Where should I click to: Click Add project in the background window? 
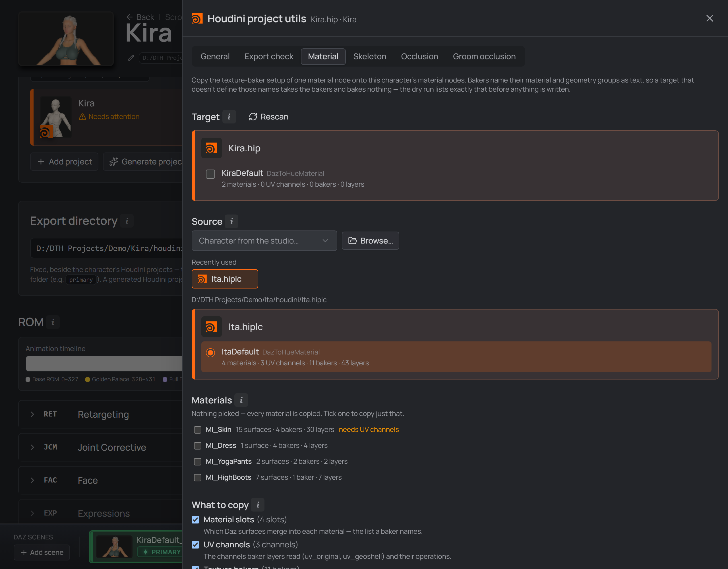click(x=64, y=162)
